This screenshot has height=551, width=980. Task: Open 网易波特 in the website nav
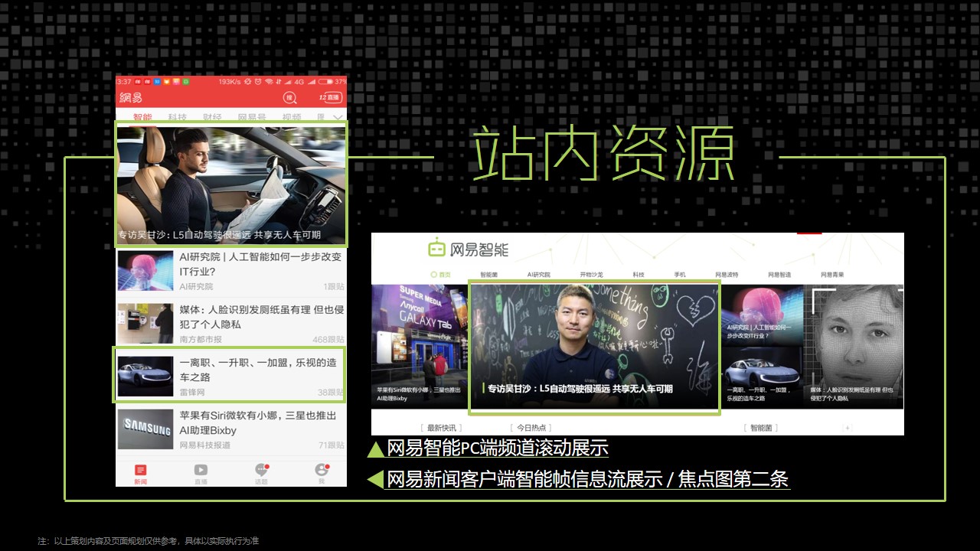[727, 274]
